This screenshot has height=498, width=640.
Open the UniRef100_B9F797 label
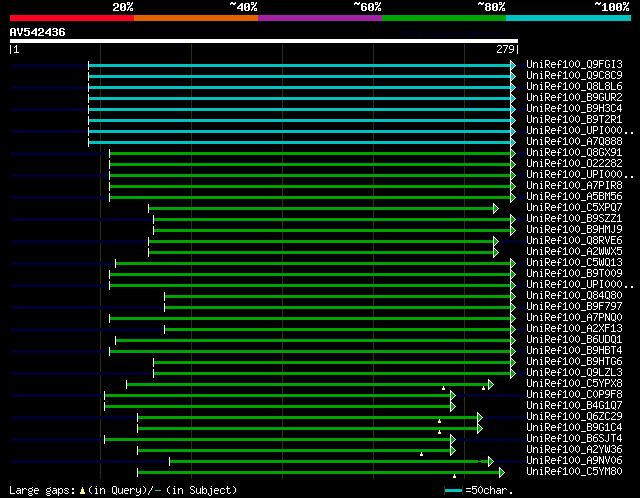pos(574,307)
